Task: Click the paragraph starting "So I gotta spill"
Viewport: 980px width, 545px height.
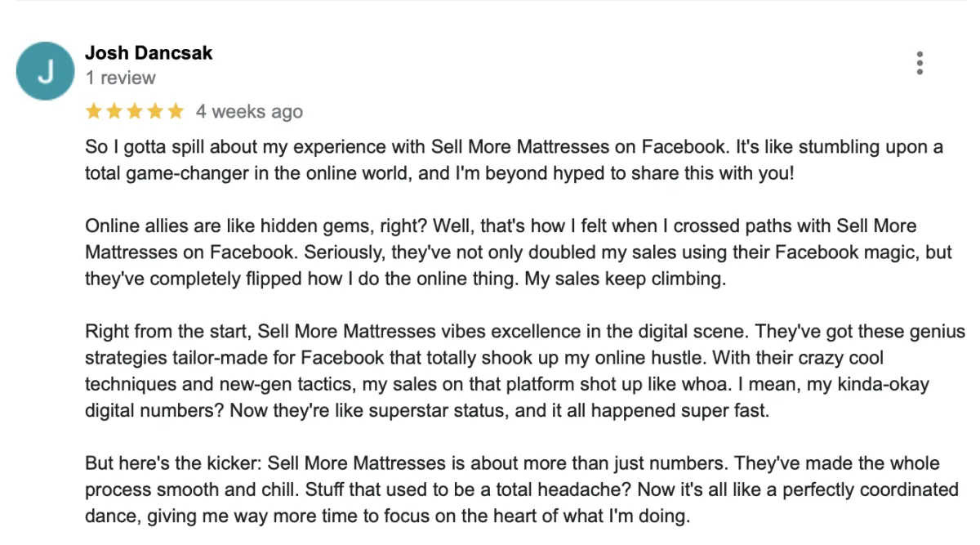Action: pos(514,160)
